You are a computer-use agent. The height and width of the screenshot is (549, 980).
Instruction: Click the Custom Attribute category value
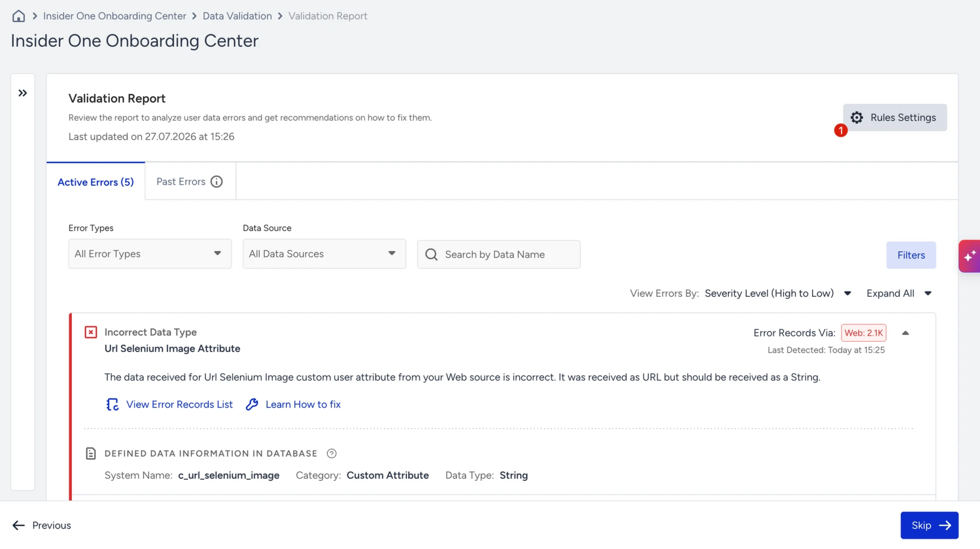[x=387, y=475]
